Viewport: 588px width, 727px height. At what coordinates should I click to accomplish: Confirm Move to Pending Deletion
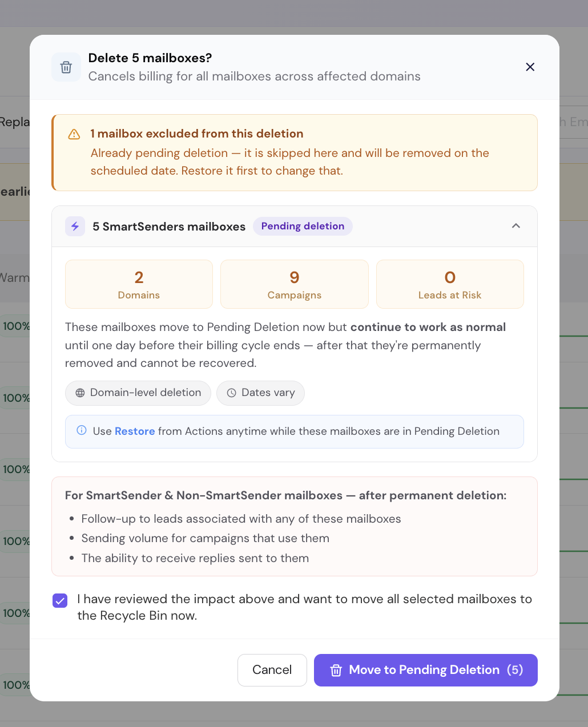pos(426,670)
